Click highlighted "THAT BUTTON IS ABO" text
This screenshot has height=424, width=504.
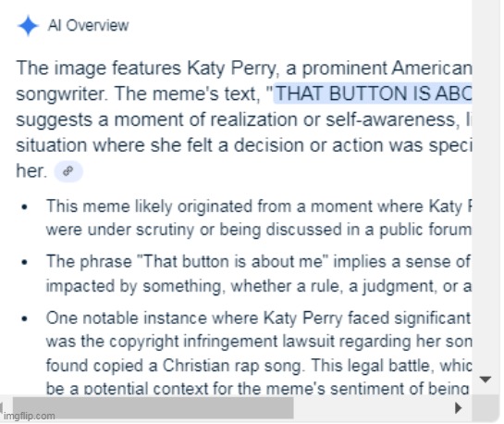click(373, 94)
